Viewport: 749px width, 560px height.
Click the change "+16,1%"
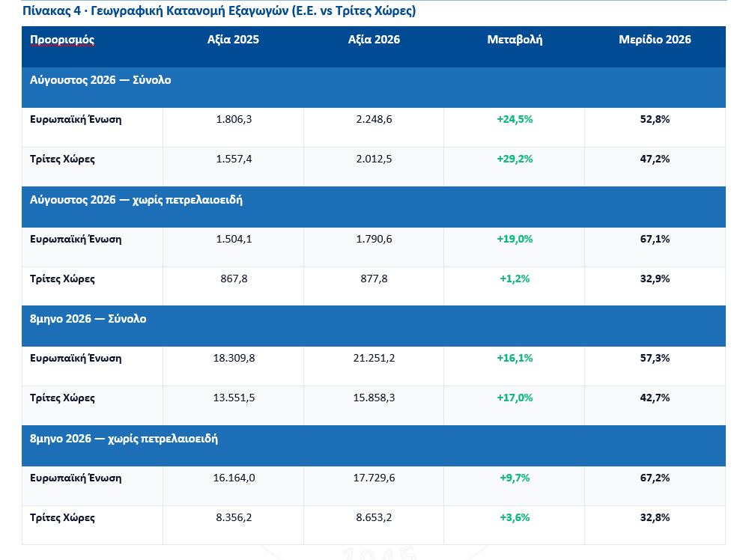click(515, 359)
